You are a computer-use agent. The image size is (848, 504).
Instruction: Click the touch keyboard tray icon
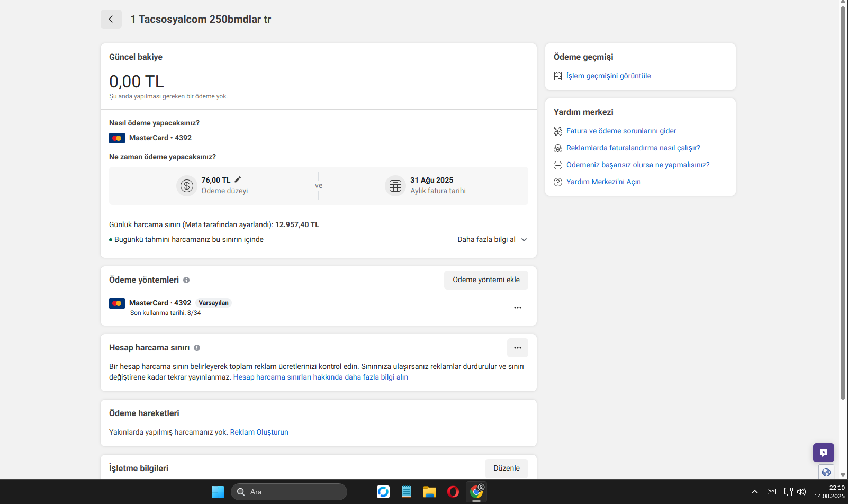point(772,492)
